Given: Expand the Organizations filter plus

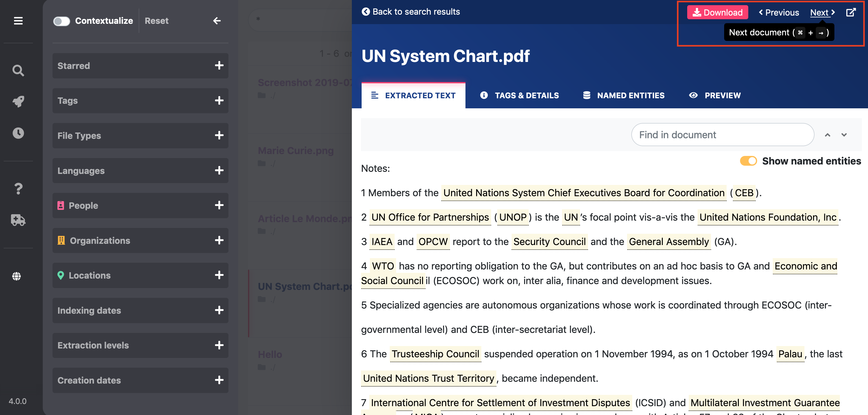Looking at the screenshot, I should click(219, 240).
